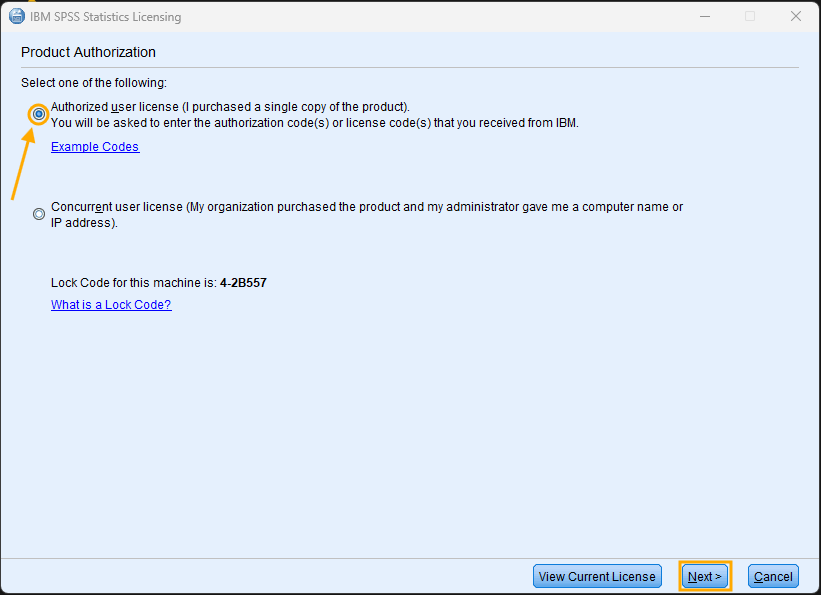The image size is (821, 595).
Task: Choose the Concurrent user license radio button
Action: pyautogui.click(x=39, y=214)
